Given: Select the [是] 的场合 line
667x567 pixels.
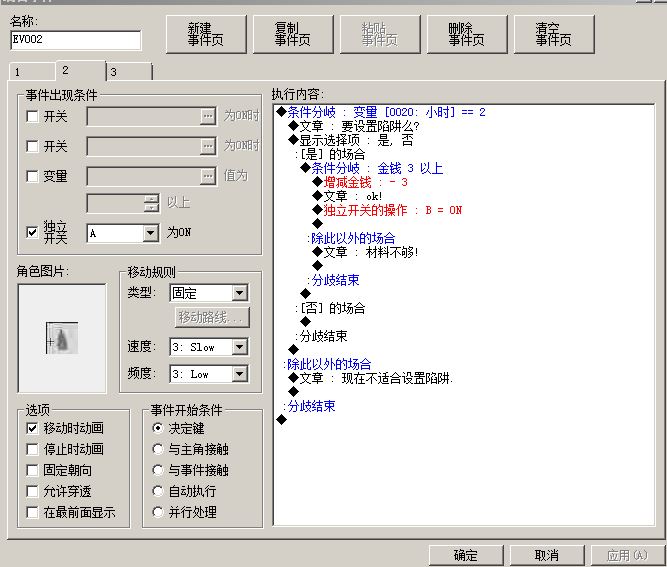Looking at the screenshot, I should 331,154.
